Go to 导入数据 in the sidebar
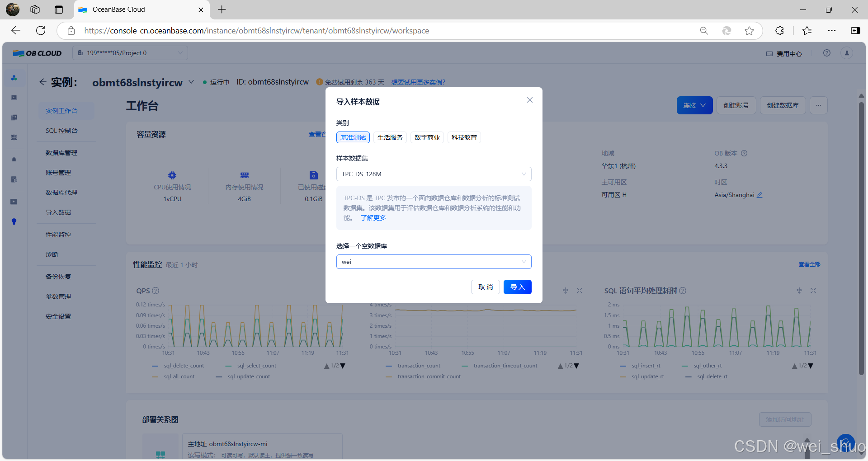868x461 pixels. [58, 212]
